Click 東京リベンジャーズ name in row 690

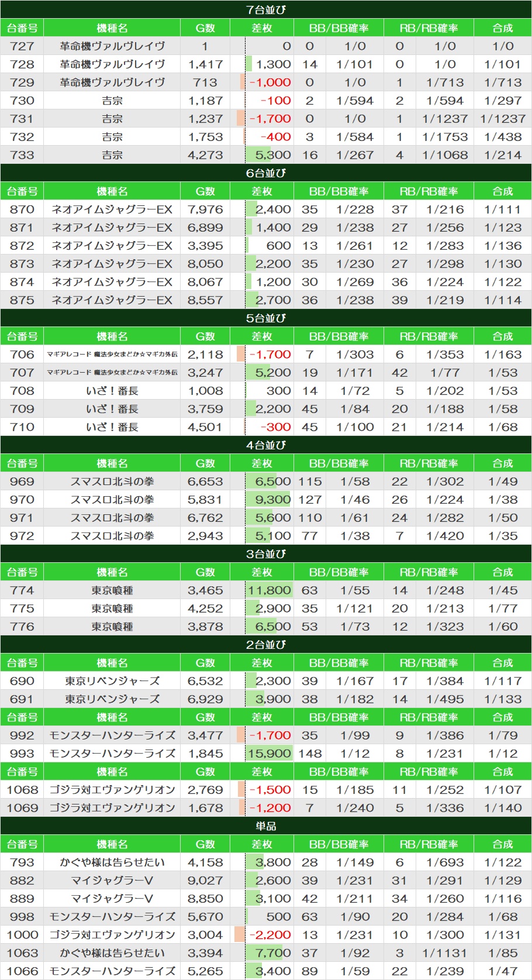coord(112,680)
